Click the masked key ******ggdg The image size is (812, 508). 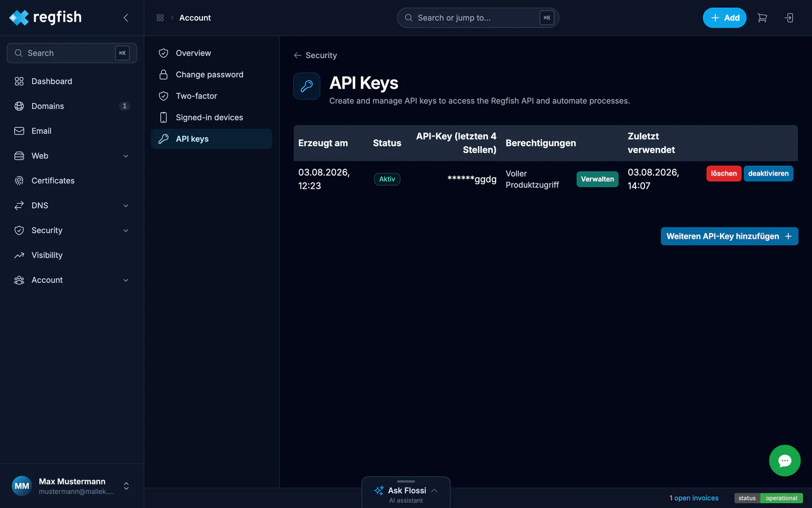pos(472,179)
